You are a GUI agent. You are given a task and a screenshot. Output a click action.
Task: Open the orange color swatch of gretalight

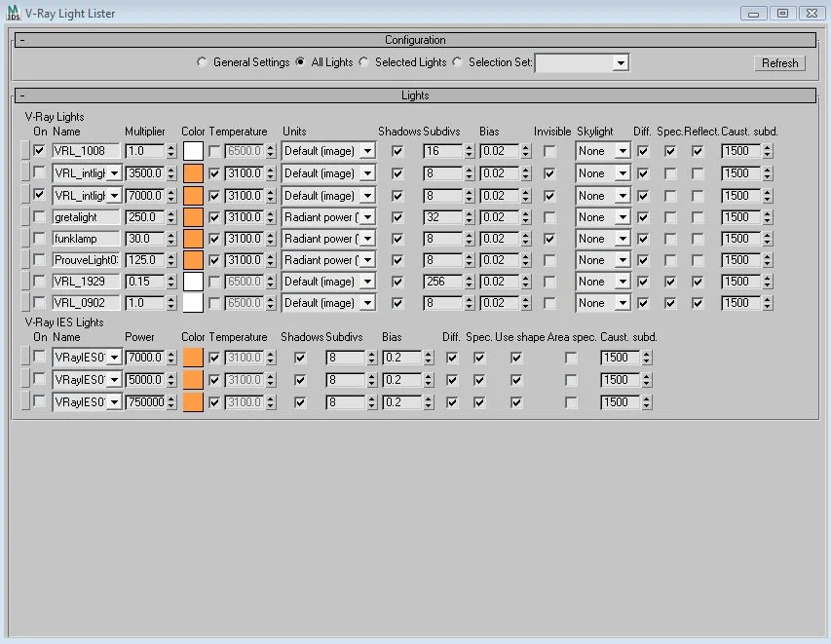193,217
